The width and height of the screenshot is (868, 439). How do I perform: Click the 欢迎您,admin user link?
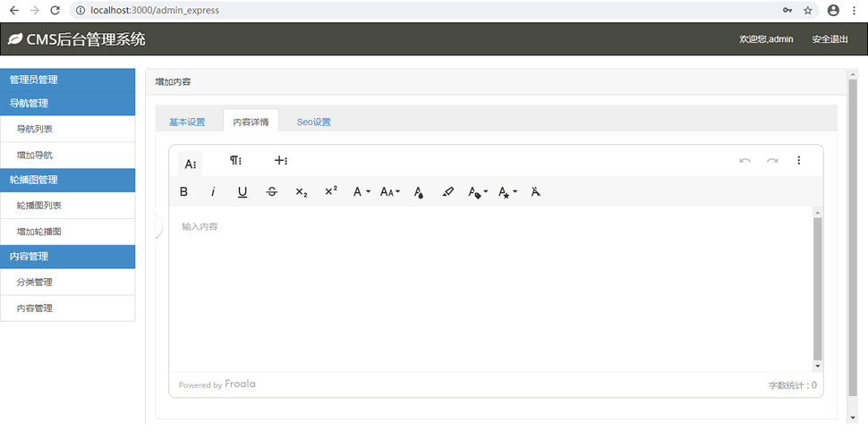pyautogui.click(x=766, y=39)
